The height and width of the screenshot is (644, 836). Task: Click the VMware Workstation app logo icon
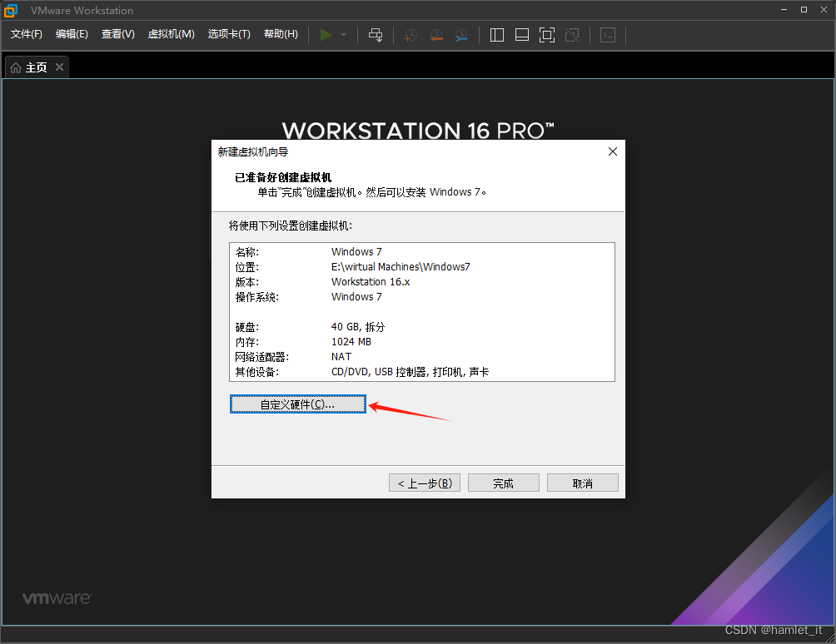coord(11,10)
